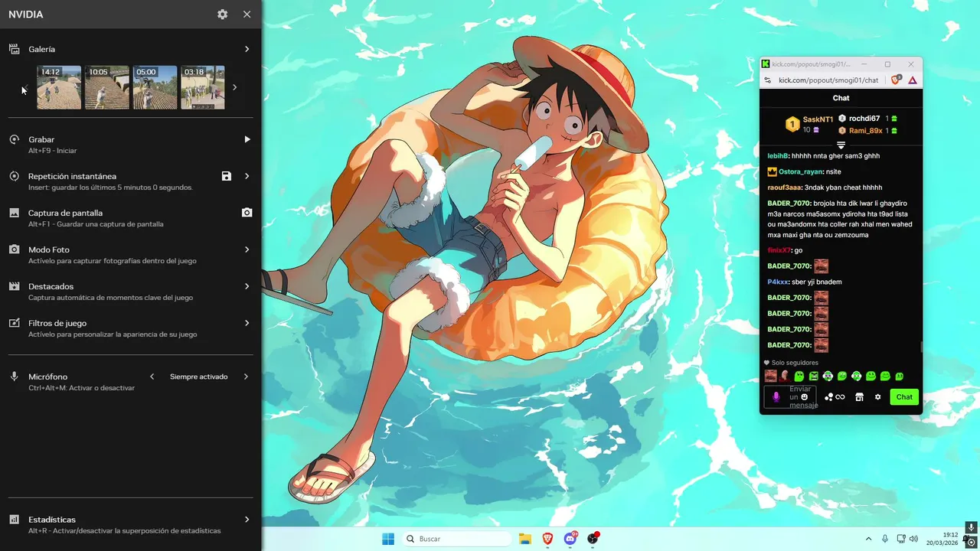
Task: Open Kick chat settings gear
Action: tap(878, 397)
